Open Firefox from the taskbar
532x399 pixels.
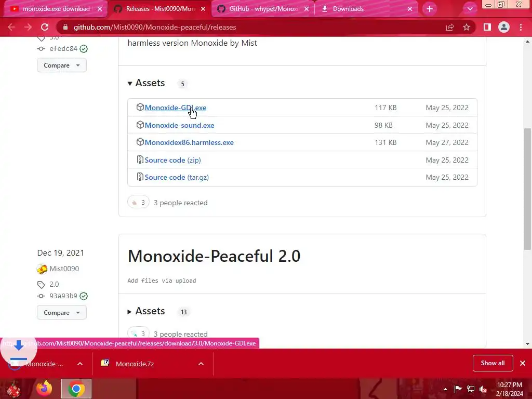[x=44, y=389]
